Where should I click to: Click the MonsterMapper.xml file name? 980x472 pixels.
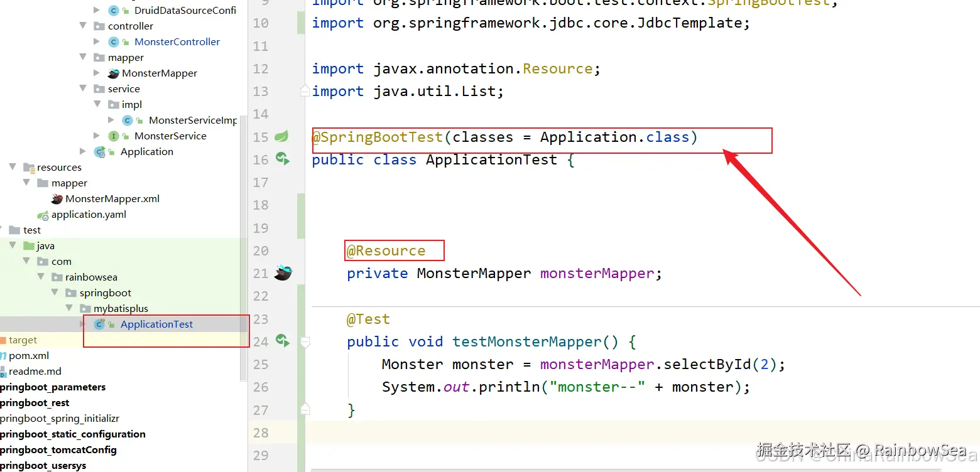coord(112,198)
